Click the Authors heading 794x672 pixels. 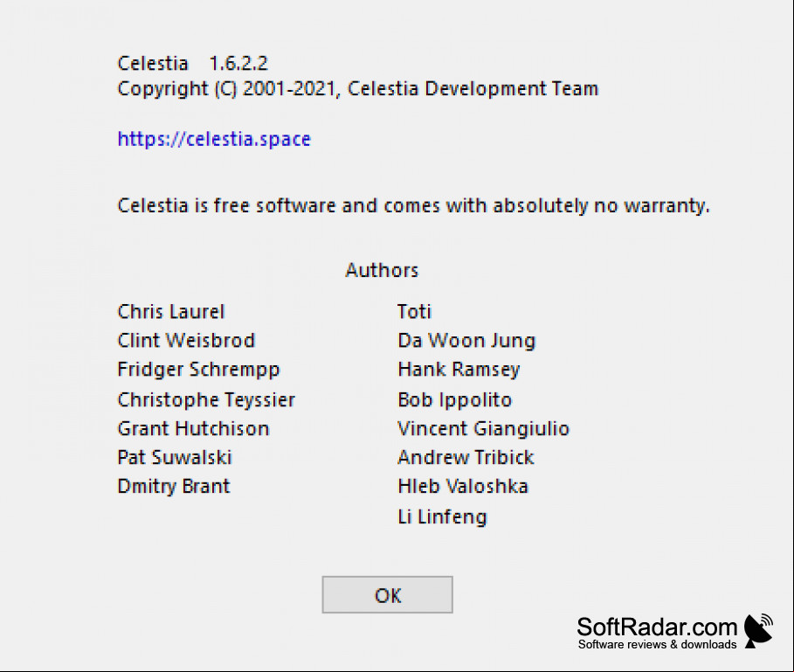click(x=382, y=270)
